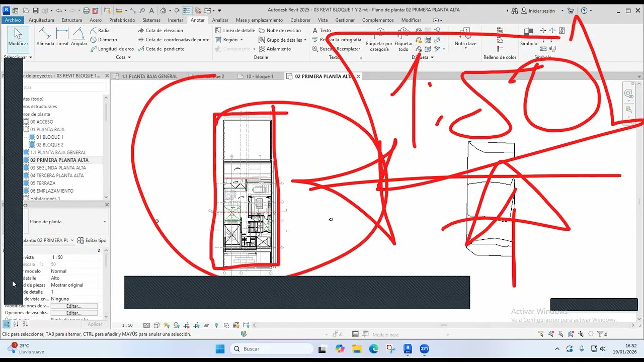644x362 pixels.
Task: Open Iniciar sesión account dropdown
Action: tap(542, 11)
